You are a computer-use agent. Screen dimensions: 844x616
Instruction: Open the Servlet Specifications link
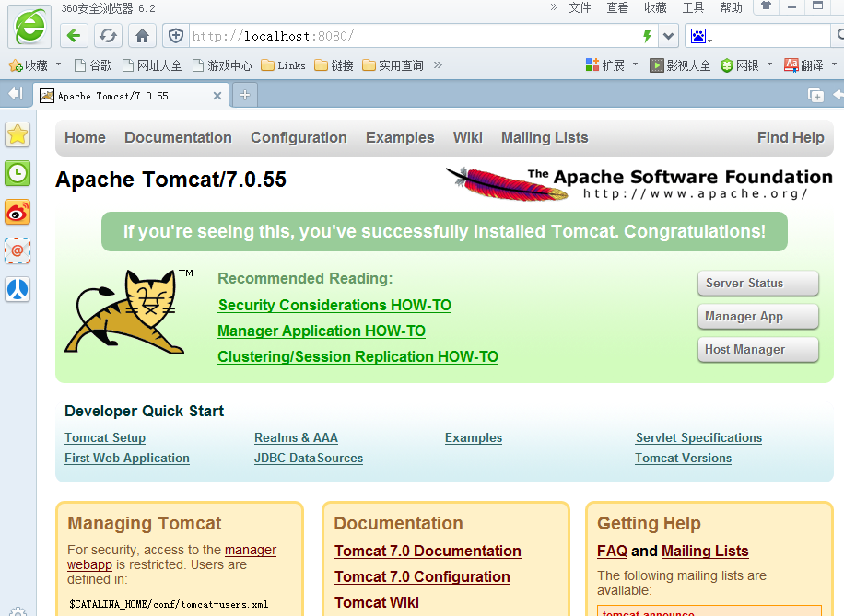click(698, 438)
